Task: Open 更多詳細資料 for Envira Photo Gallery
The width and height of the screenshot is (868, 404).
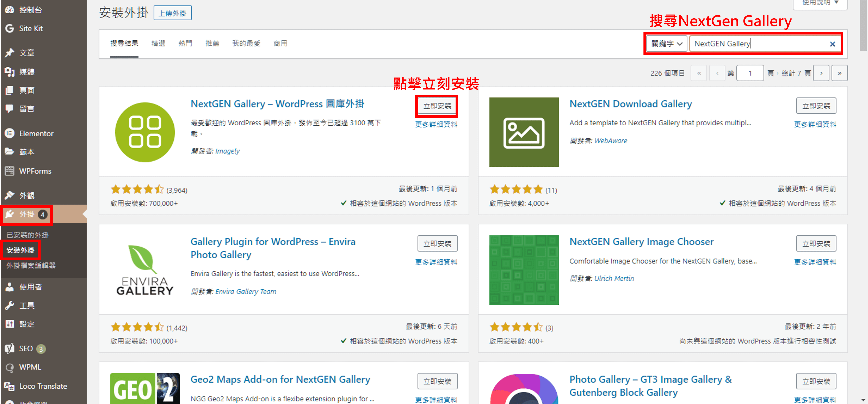Action: [x=436, y=262]
